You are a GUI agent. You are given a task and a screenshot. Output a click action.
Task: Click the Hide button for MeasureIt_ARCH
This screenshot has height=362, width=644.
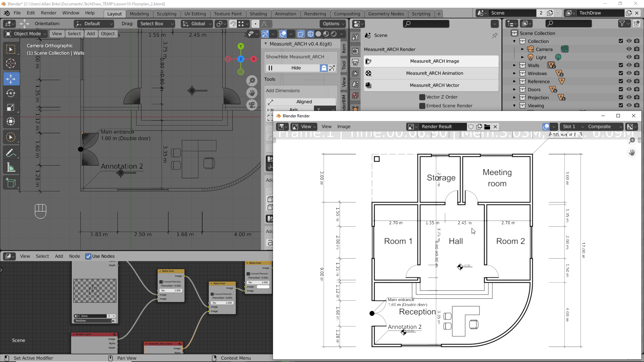[x=296, y=68]
